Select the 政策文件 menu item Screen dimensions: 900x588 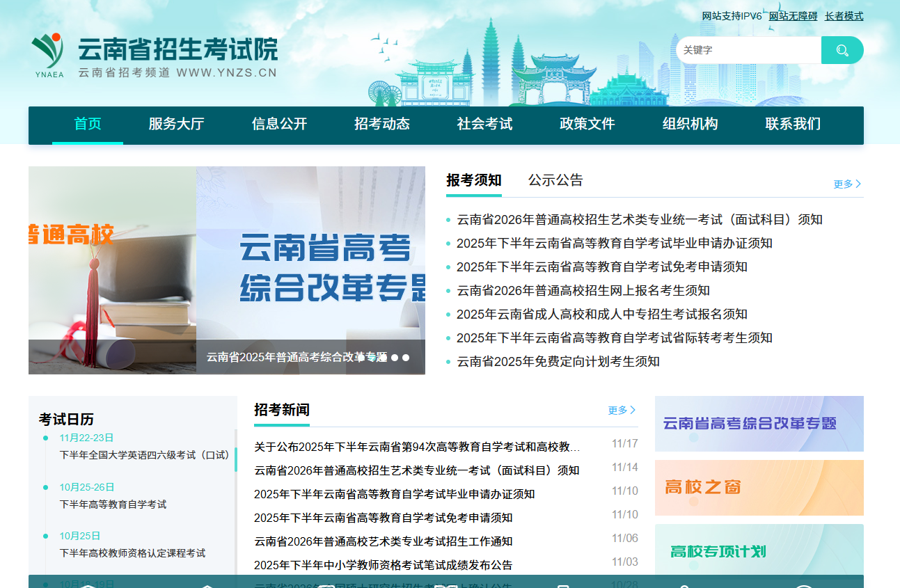(x=587, y=124)
